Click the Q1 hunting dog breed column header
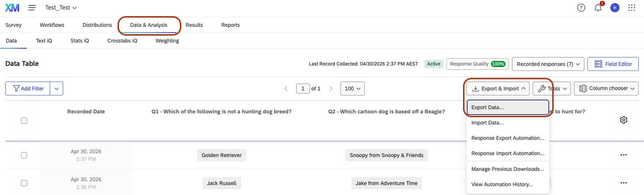 (222, 111)
